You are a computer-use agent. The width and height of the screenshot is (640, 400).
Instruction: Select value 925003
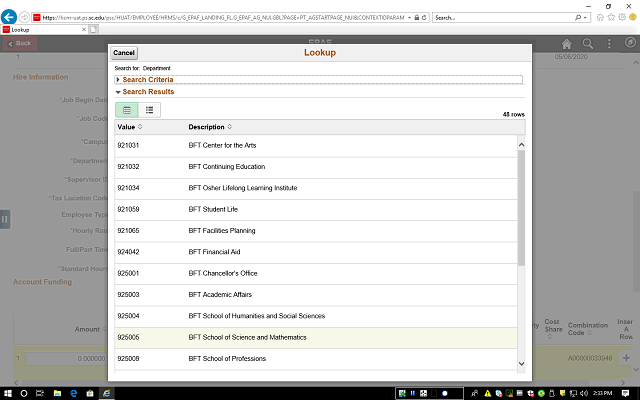[x=128, y=295]
